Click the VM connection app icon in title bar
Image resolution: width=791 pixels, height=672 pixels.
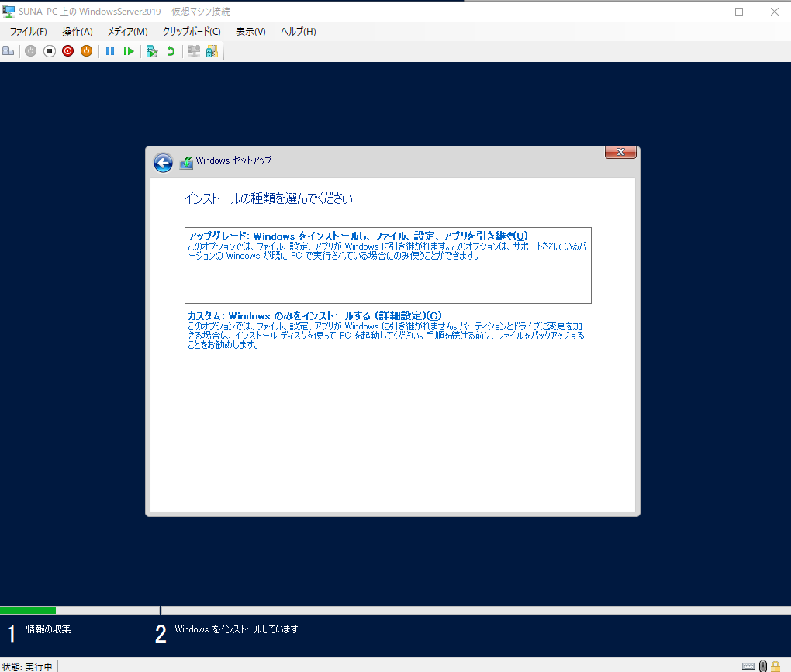tap(9, 11)
